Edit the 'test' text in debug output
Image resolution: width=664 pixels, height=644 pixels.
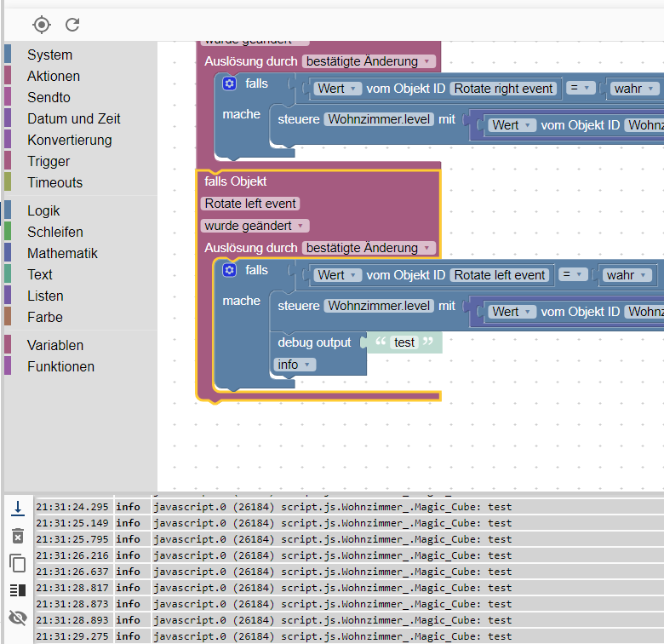404,342
